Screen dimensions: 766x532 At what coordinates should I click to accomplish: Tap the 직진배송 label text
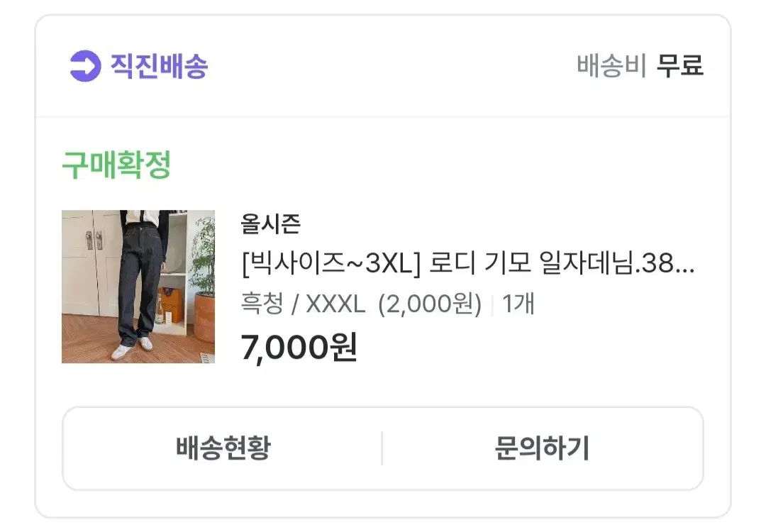coord(160,65)
